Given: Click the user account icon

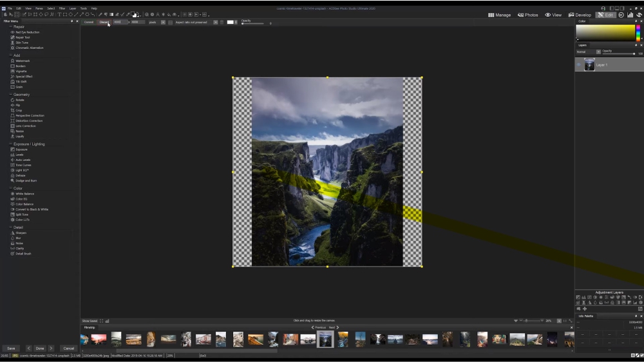Looking at the screenshot, I should point(603,8).
